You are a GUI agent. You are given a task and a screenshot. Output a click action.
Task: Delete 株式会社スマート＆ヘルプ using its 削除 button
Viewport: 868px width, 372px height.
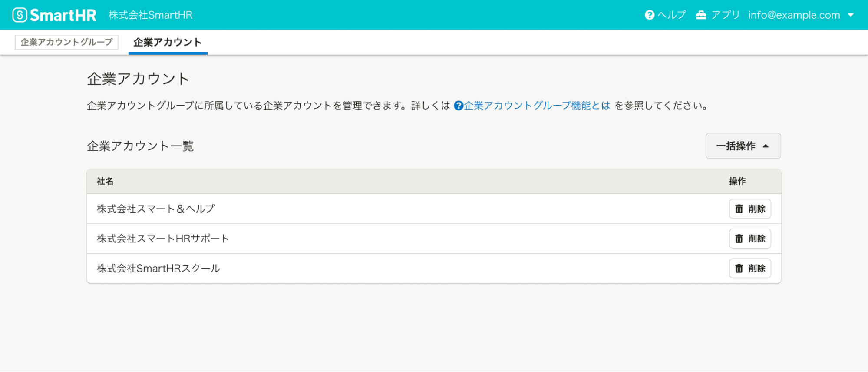750,209
